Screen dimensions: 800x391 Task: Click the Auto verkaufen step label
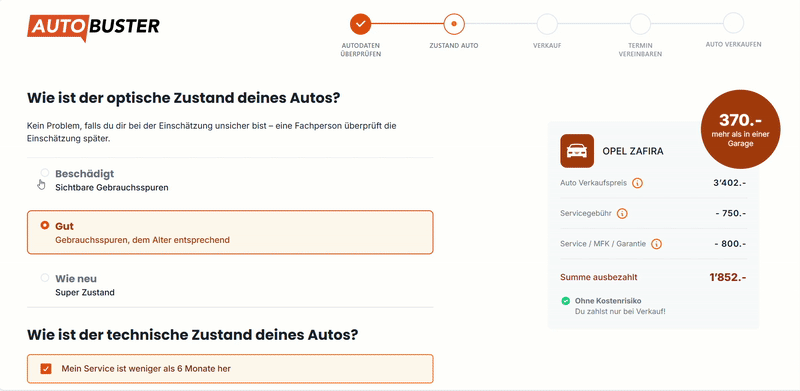click(x=733, y=44)
